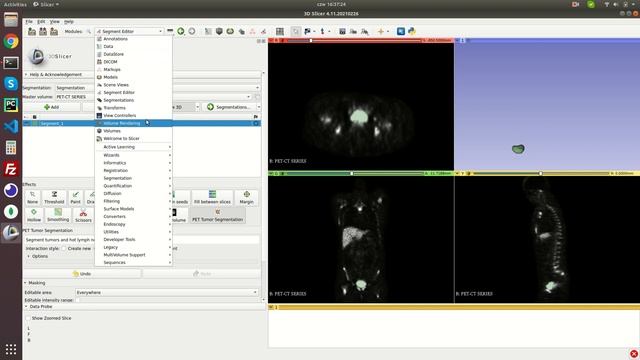Image resolution: width=640 pixels, height=360 pixels.
Task: Toggle Segment 1 visibility eye
Action: coord(27,123)
